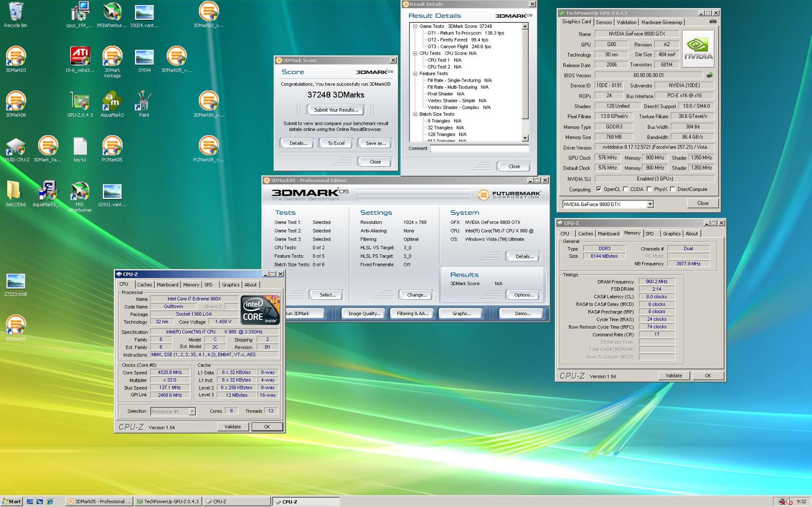This screenshot has height=507, width=812.
Task: Select the SetLODb6 folder icon
Action: click(16, 193)
